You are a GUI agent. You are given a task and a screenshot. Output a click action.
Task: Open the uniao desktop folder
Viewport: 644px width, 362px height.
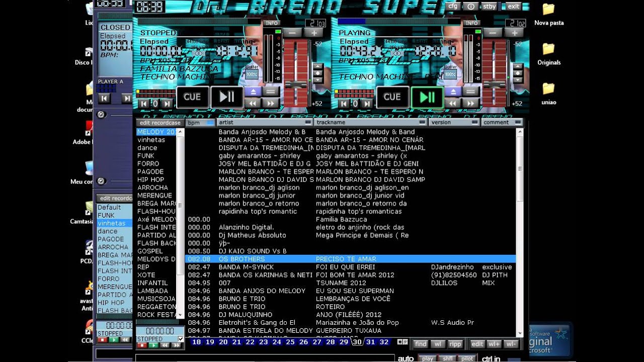pos(549,94)
